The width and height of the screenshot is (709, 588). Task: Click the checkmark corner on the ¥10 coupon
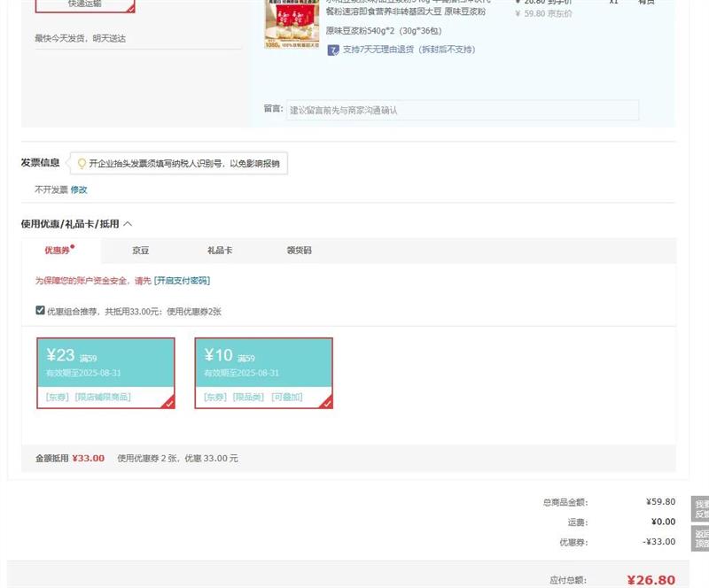[326, 403]
